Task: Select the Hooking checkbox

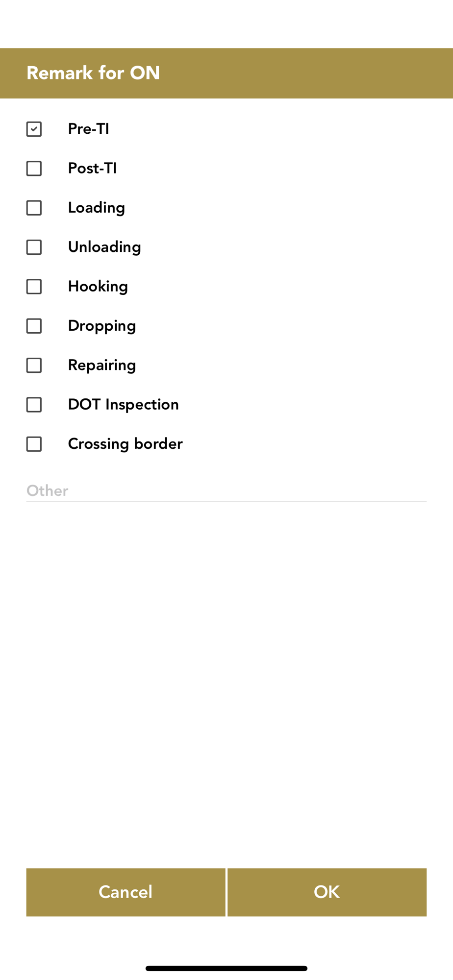Action: pyautogui.click(x=34, y=287)
